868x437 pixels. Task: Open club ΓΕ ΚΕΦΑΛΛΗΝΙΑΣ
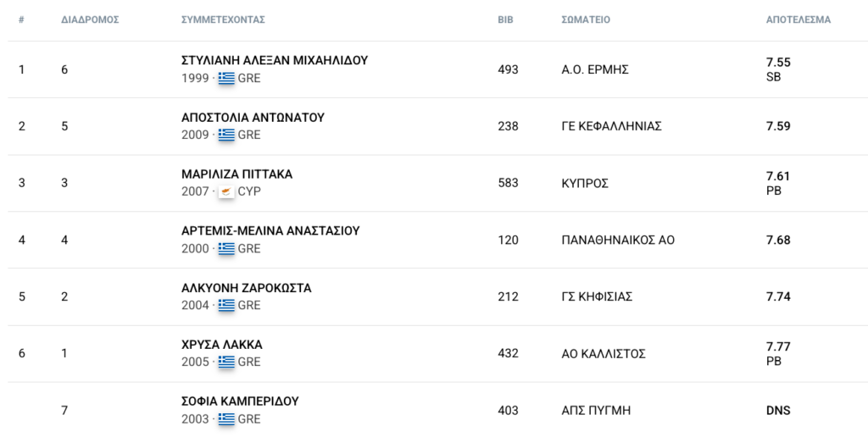612,126
